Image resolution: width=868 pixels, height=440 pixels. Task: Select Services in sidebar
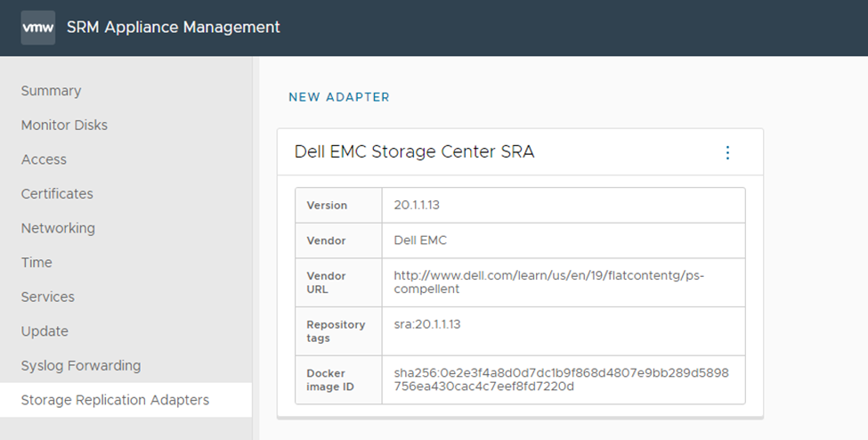pos(48,297)
